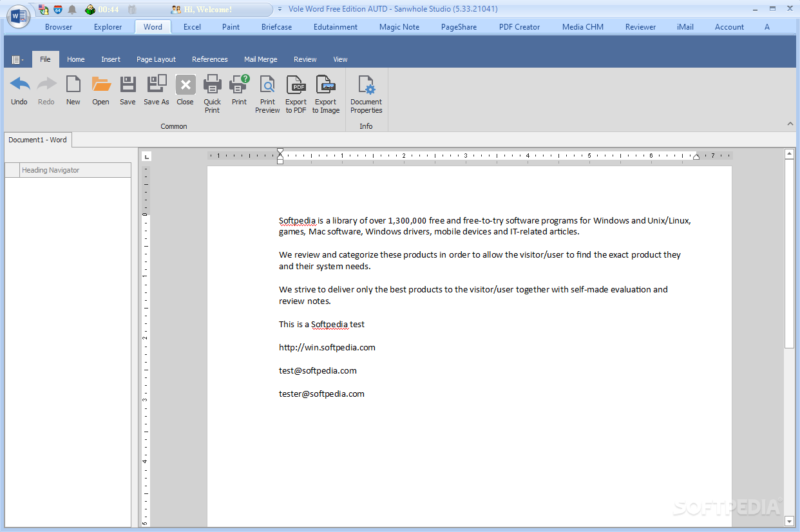800x532 pixels.
Task: Click the gift box icon
Action: click(x=132, y=10)
